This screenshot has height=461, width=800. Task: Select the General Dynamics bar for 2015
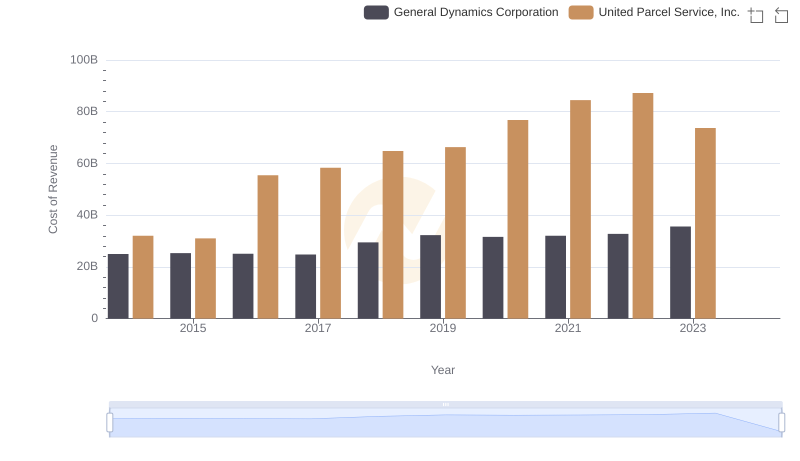tap(181, 286)
